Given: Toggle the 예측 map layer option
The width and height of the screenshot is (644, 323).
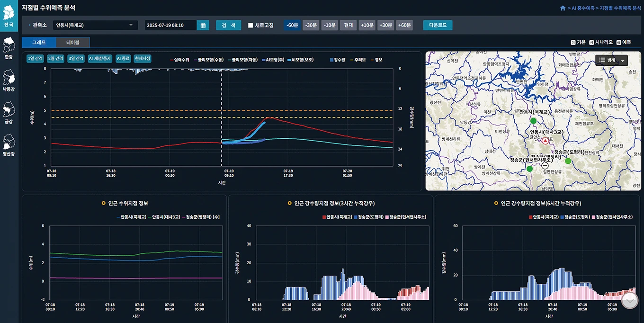Looking at the screenshot, I should (x=624, y=42).
